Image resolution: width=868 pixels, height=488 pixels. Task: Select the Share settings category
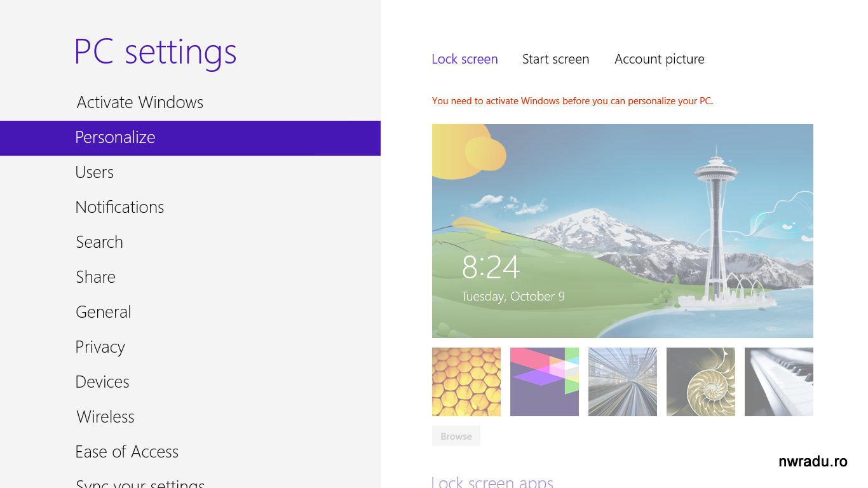coord(95,277)
